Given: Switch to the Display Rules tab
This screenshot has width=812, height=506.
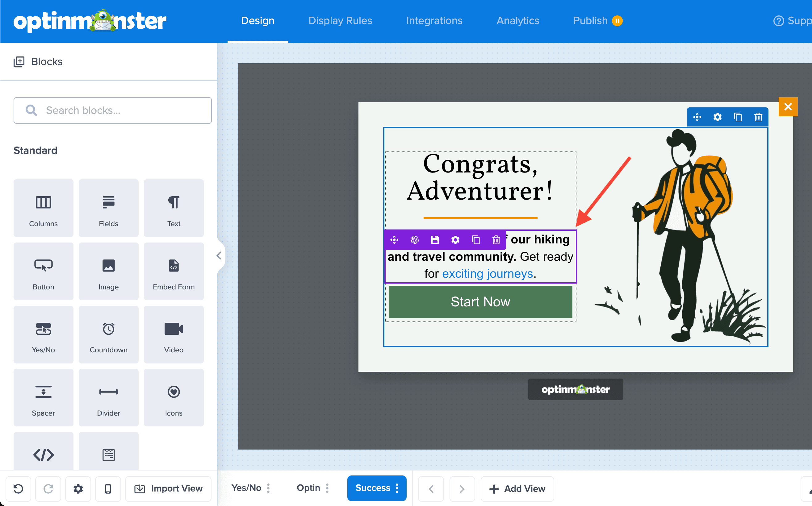Looking at the screenshot, I should click(340, 21).
